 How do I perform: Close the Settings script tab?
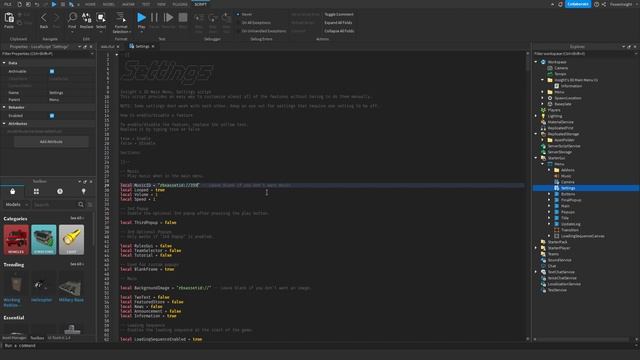pos(153,47)
